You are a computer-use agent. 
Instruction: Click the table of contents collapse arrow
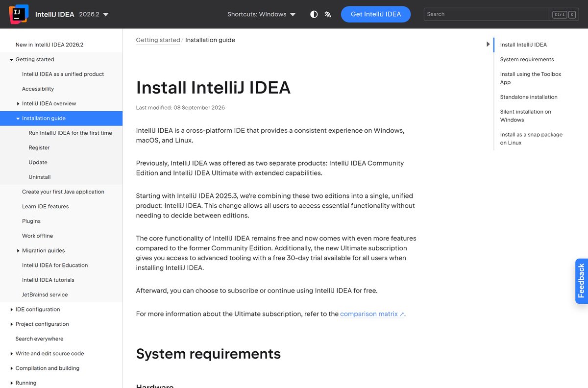488,44
